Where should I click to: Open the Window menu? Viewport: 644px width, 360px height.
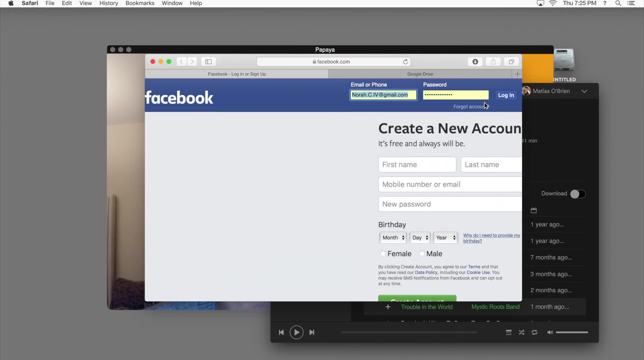coord(172,3)
